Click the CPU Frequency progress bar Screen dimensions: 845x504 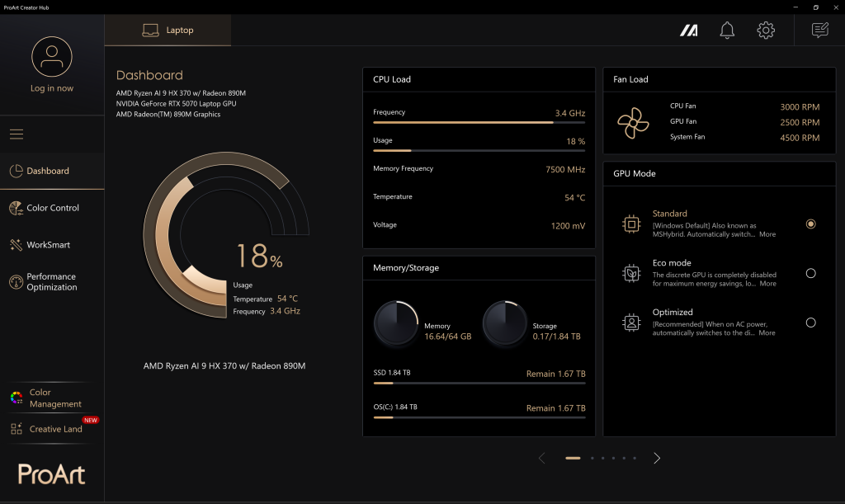[x=479, y=123]
